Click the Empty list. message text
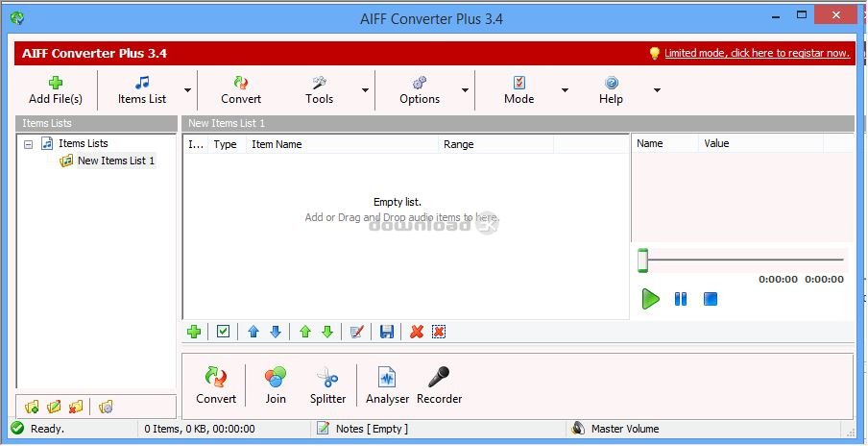Image resolution: width=868 pixels, height=446 pixels. click(x=398, y=202)
